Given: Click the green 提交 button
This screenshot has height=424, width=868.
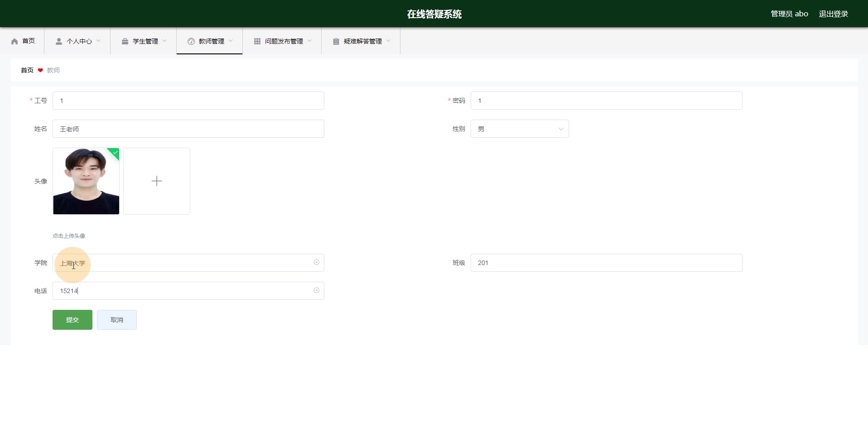Looking at the screenshot, I should [x=72, y=320].
